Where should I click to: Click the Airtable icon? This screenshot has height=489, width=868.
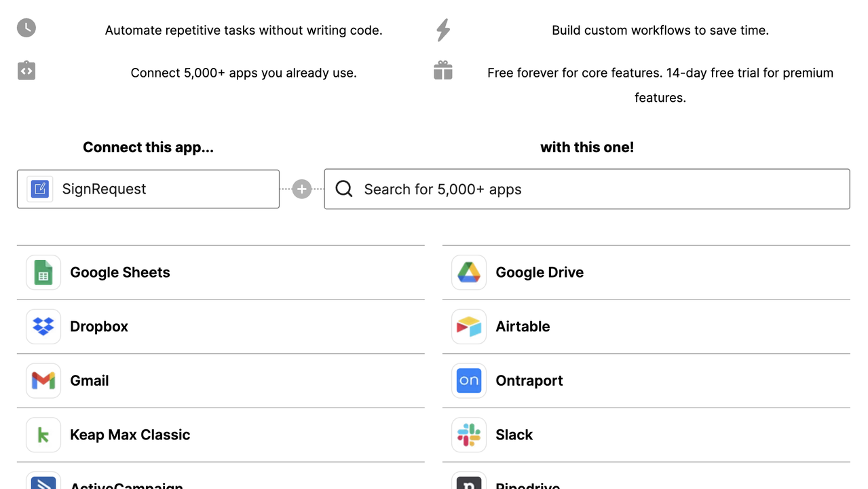[x=468, y=327]
